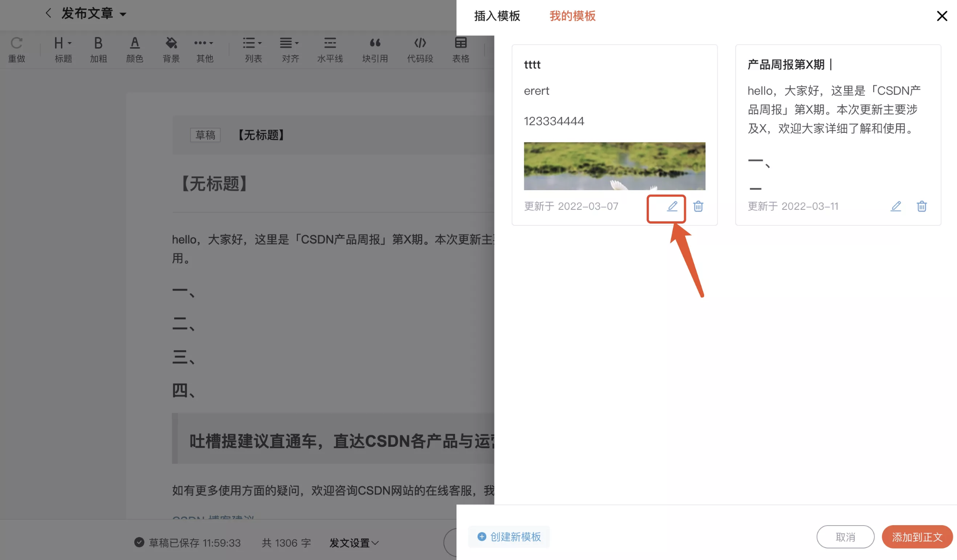Screen dimensions: 957x560
Task: Switch to the 插入模板 tab
Action: [497, 16]
